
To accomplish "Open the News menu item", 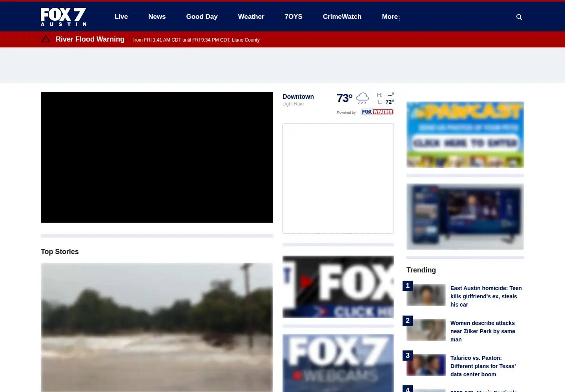I will click(157, 16).
